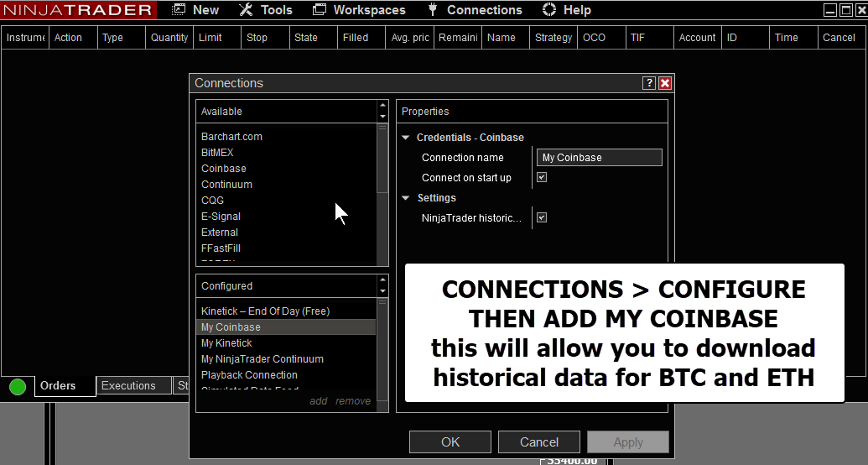Sort by Strategy column header
This screenshot has width=868, height=465.
tap(554, 37)
